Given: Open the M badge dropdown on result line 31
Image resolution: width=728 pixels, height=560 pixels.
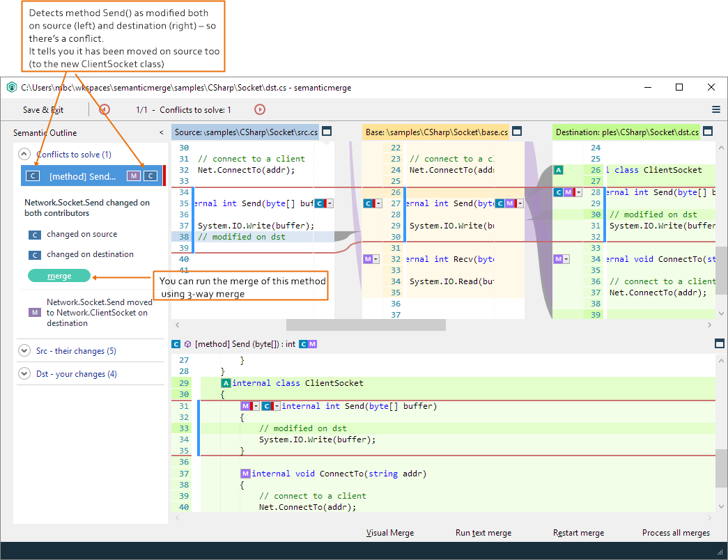Looking at the screenshot, I should [256, 406].
